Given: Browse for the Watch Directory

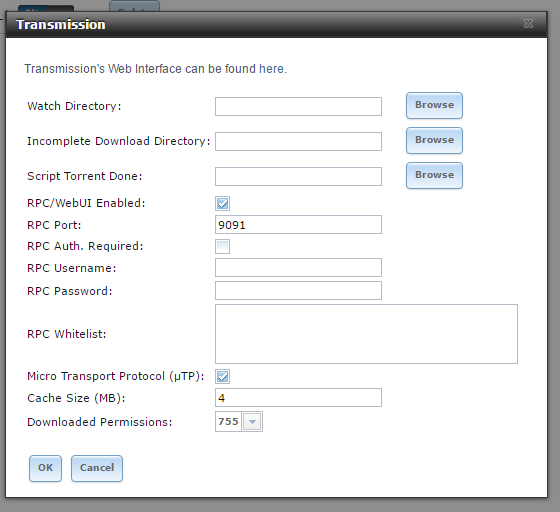Looking at the screenshot, I should [434, 105].
